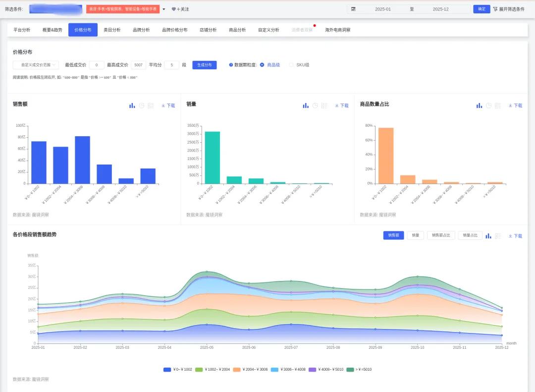This screenshot has height=392, width=535.
Task: Expand filters via 展开筛选条件
Action: pos(508,9)
